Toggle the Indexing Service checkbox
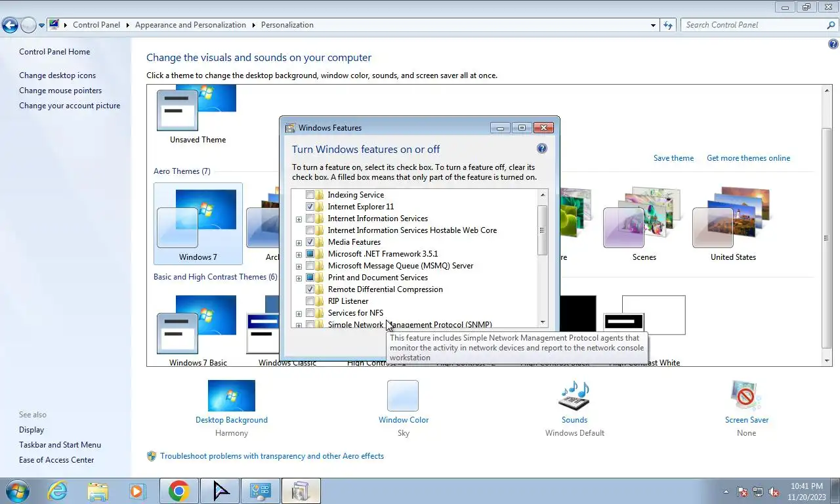 [x=310, y=195]
